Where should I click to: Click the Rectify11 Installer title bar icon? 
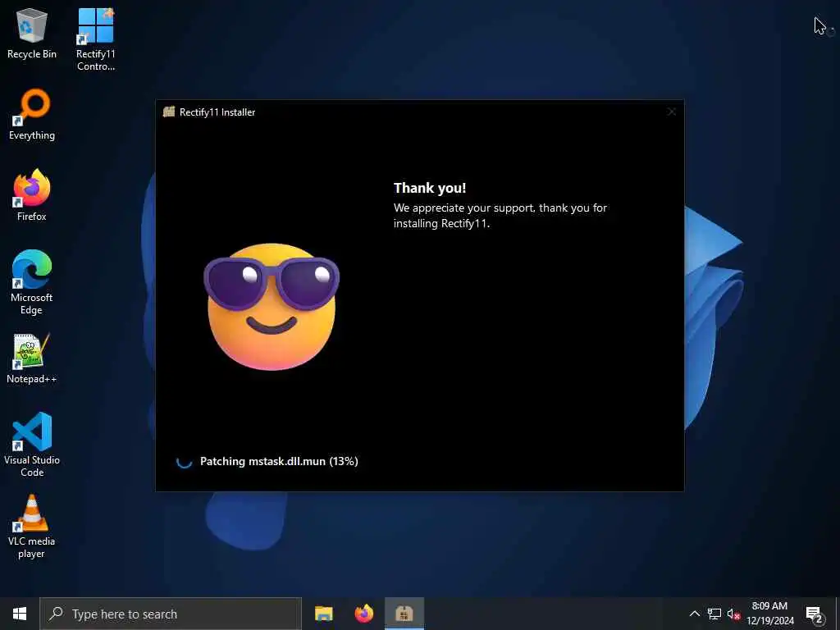(x=169, y=112)
